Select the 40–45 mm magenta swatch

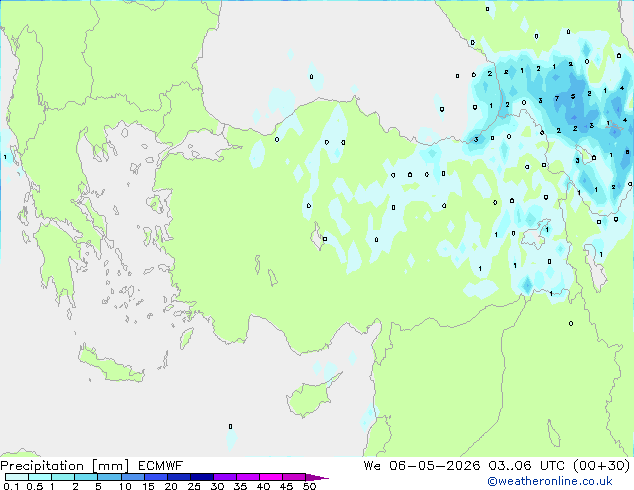click(x=271, y=477)
